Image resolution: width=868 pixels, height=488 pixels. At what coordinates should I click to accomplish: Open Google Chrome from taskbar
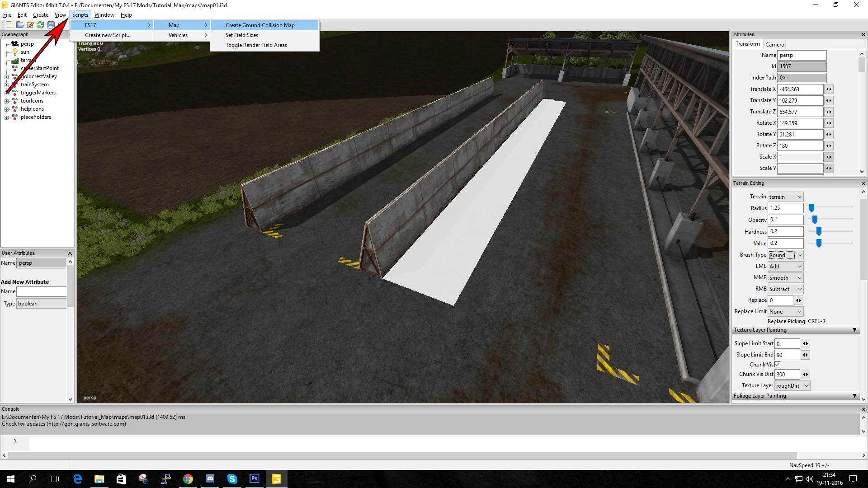pyautogui.click(x=188, y=479)
